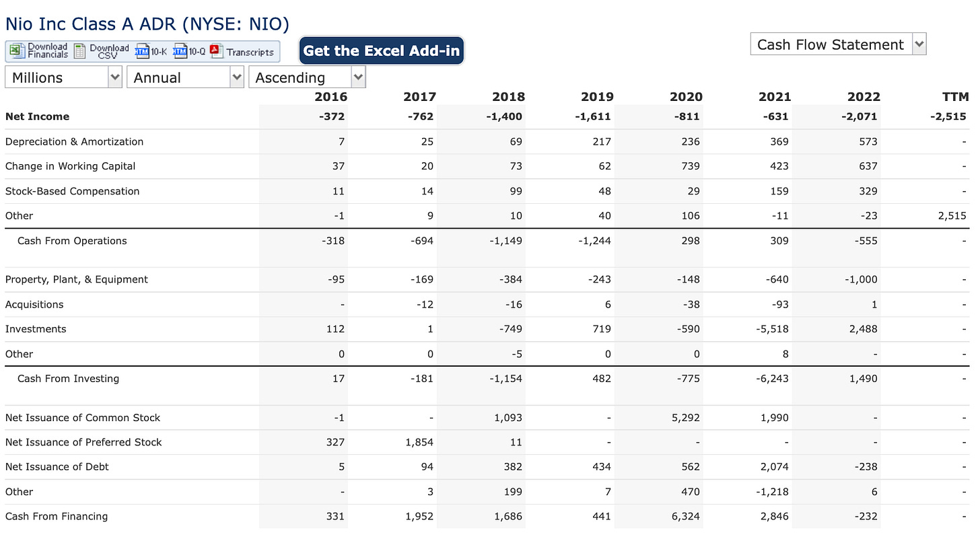
Task: Open the Download Financials link
Action: coord(48,51)
